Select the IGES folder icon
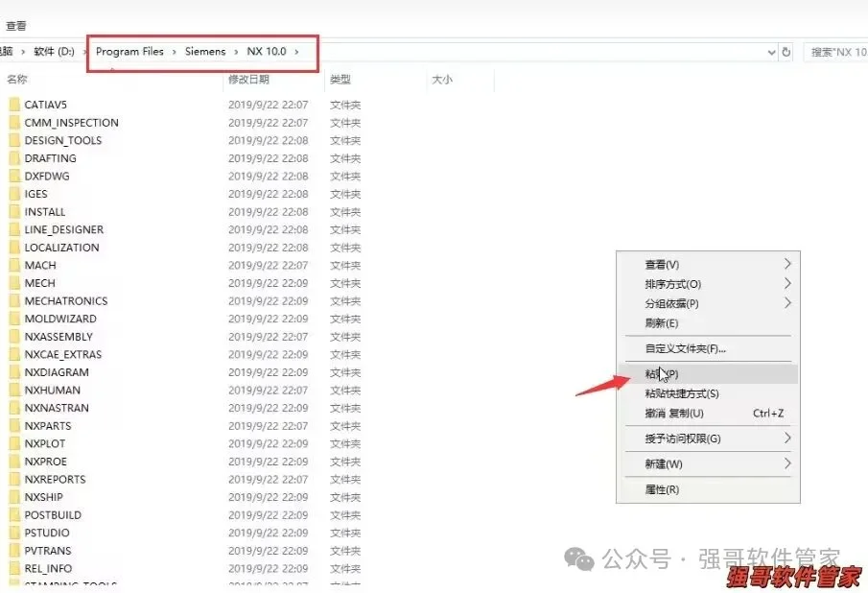The image size is (868, 593). pos(14,194)
